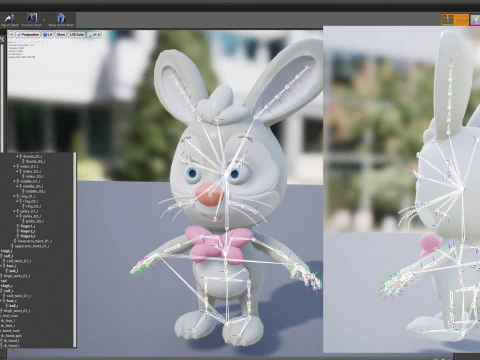This screenshot has width=480, height=360.
Task: Click the viewport playback speed button
Action: click(x=94, y=34)
